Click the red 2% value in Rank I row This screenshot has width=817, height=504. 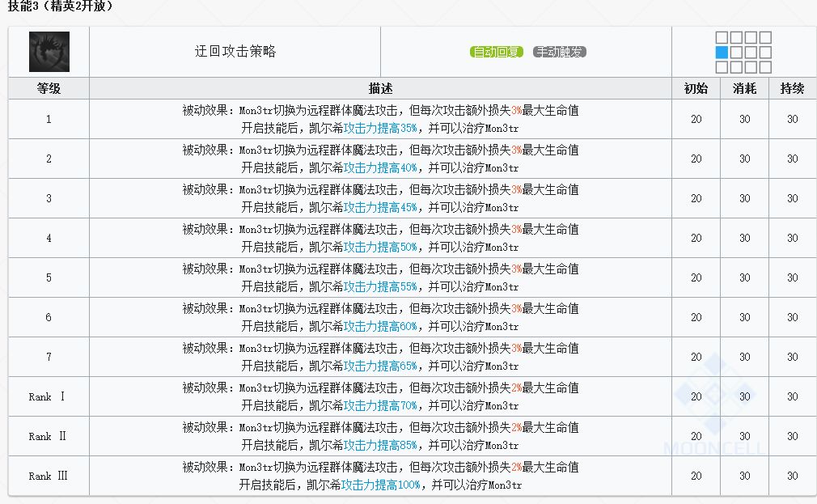(516, 388)
